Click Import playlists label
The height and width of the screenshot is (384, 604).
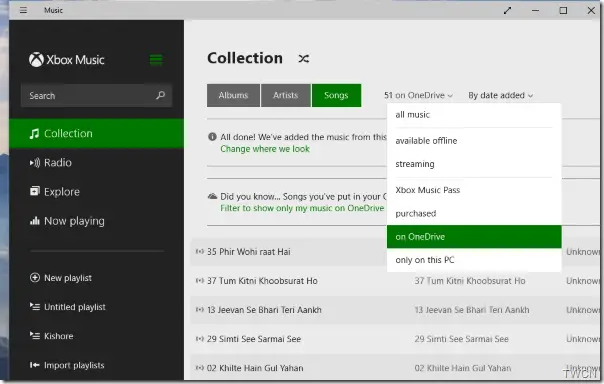[74, 365]
